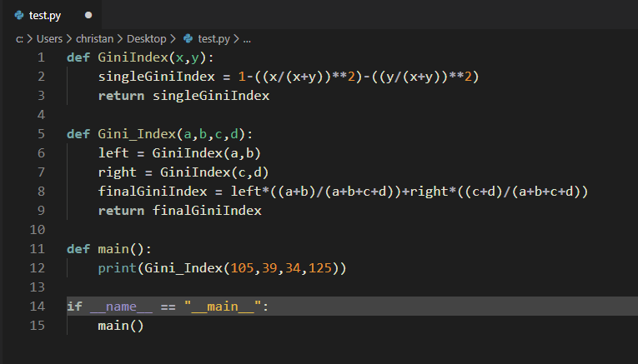Click the number 125 on line 12
The width and height of the screenshot is (638, 364).
click(x=320, y=268)
